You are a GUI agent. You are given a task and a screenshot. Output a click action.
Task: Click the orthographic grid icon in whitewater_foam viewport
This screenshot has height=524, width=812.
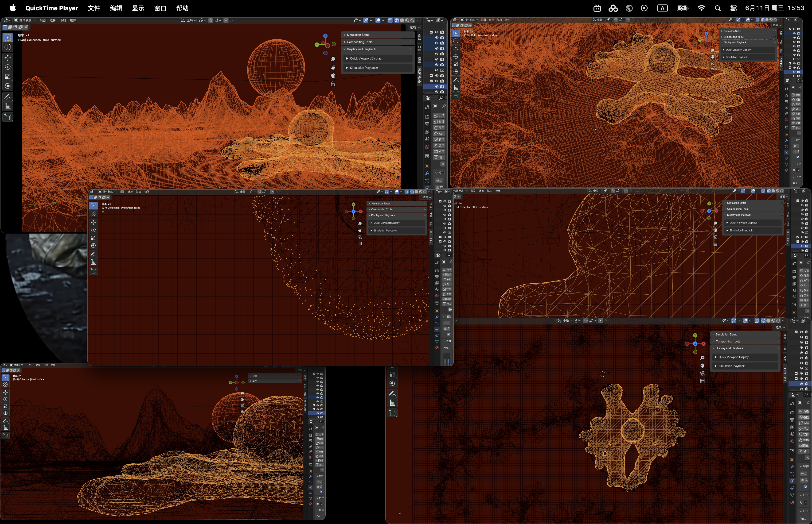(360, 244)
